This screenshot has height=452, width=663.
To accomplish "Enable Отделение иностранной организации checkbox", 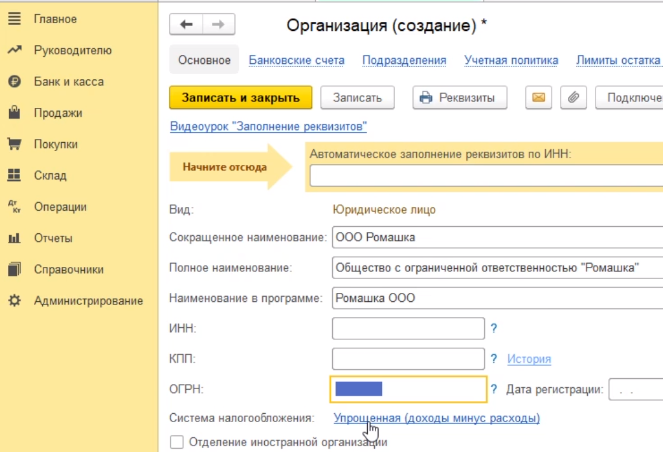I will (x=177, y=441).
